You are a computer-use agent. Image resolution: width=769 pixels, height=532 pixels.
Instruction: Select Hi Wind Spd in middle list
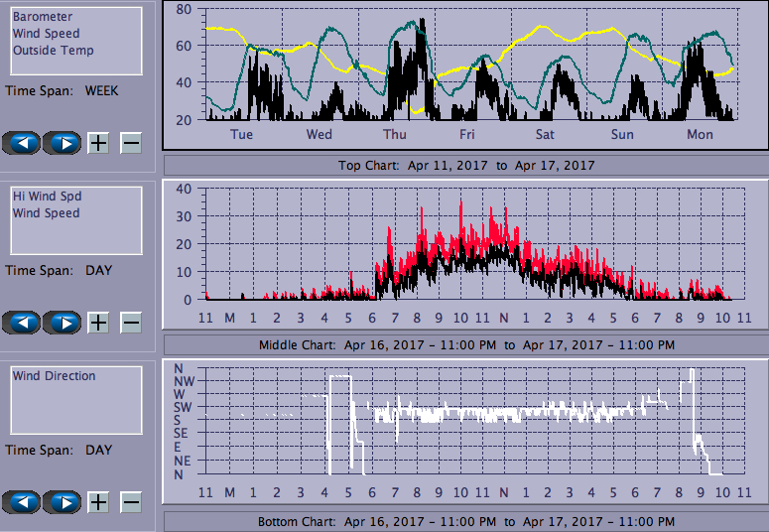click(x=46, y=197)
